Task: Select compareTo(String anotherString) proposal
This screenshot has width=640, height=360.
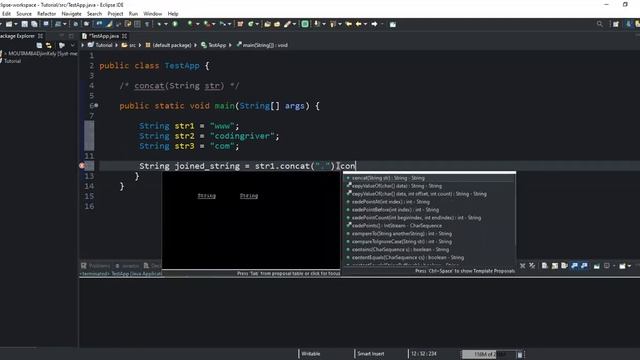Action: click(x=429, y=234)
